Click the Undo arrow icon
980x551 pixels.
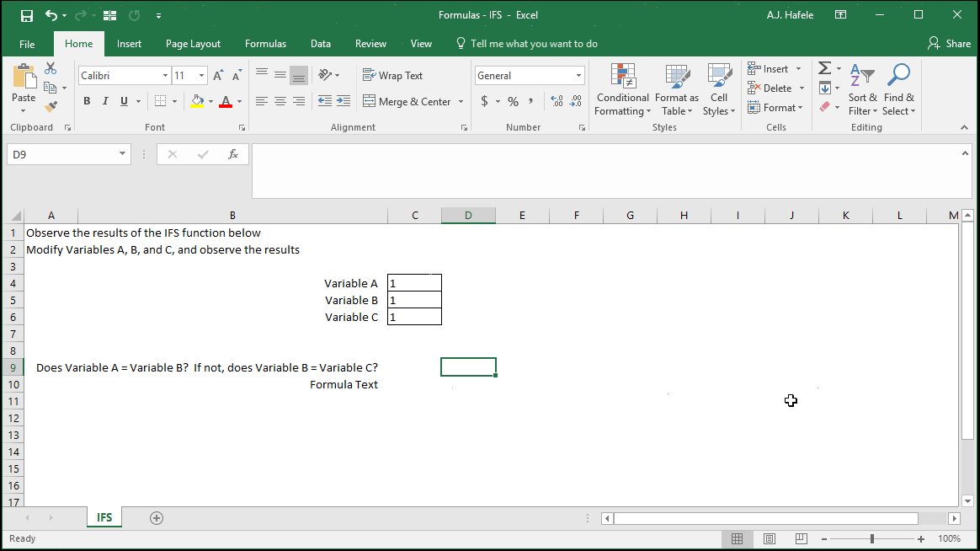tap(51, 16)
